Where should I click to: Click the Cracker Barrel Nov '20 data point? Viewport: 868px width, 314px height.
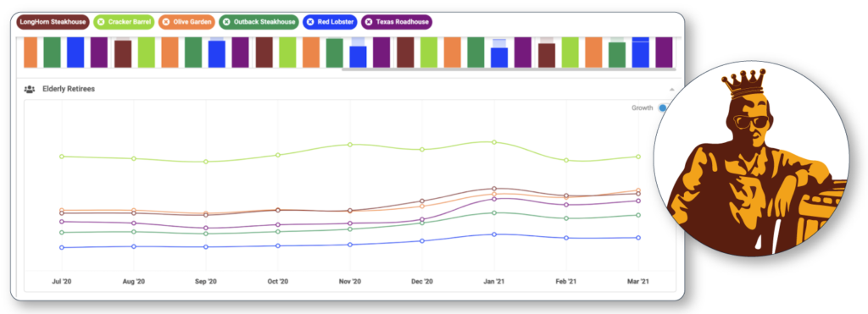pyautogui.click(x=350, y=145)
